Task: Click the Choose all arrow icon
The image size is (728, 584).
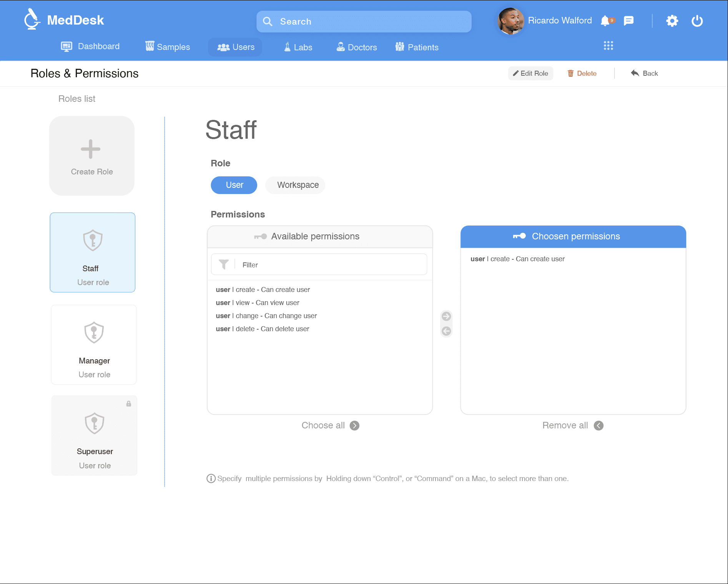Action: [354, 425]
